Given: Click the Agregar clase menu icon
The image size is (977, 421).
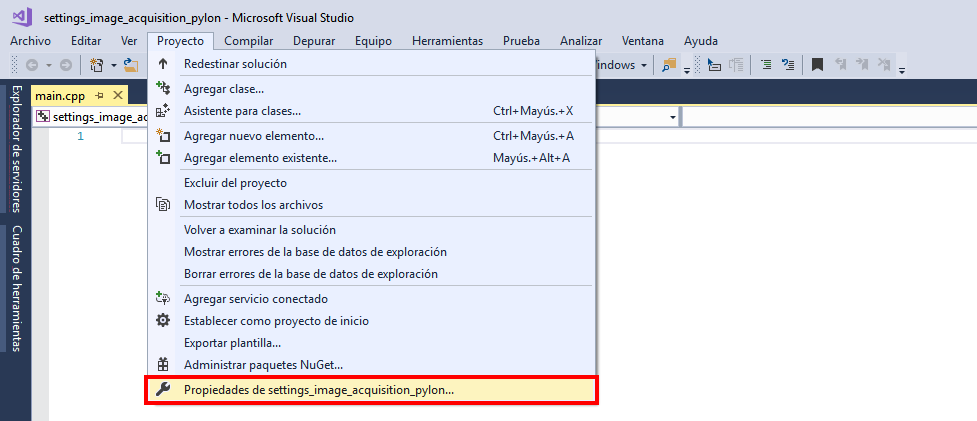Looking at the screenshot, I should tap(163, 88).
